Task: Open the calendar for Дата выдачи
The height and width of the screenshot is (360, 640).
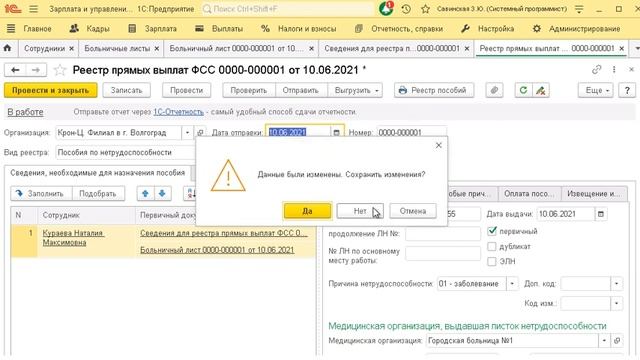Action: 600,214
